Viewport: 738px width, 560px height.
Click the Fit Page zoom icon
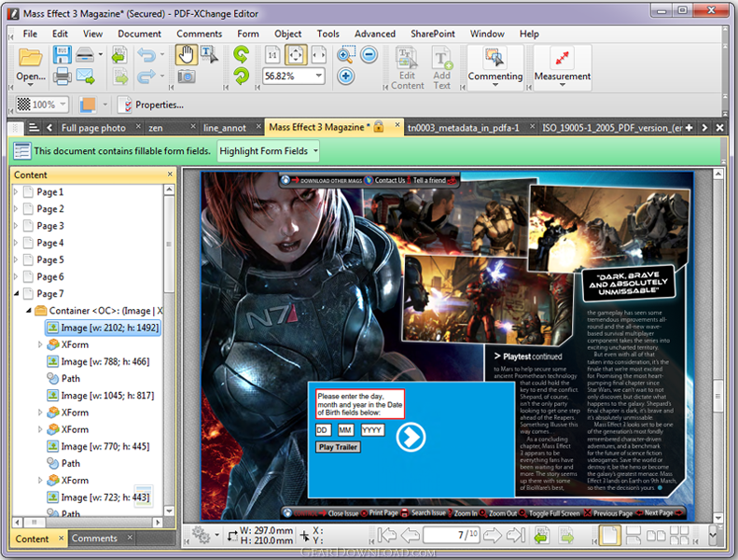pos(296,55)
